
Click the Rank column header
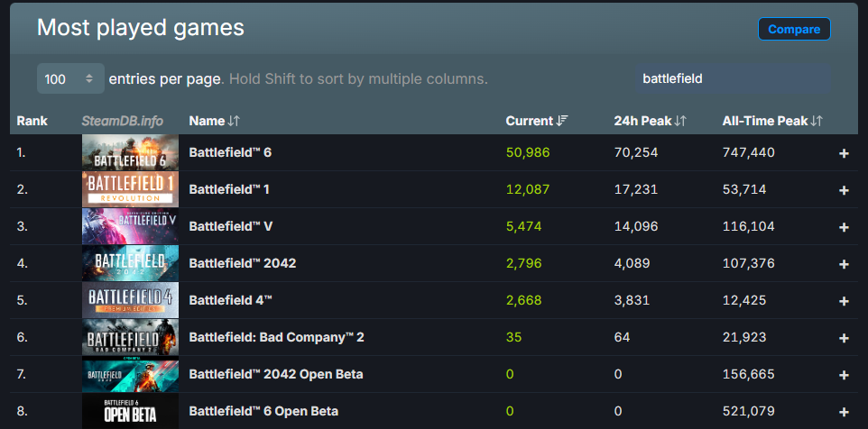pos(32,121)
